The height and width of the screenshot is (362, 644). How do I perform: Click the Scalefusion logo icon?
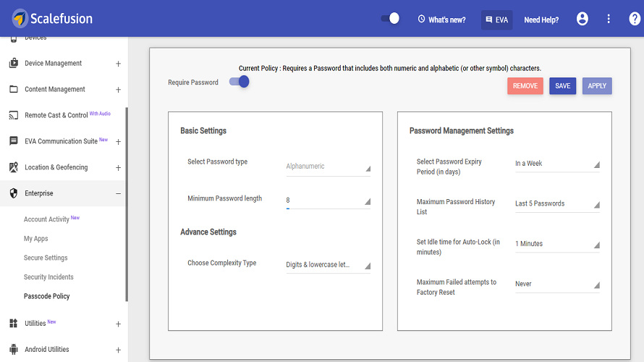[x=20, y=19]
